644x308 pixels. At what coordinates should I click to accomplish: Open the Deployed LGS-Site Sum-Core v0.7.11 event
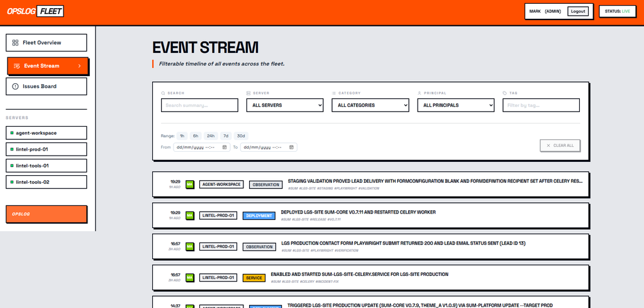371,215
